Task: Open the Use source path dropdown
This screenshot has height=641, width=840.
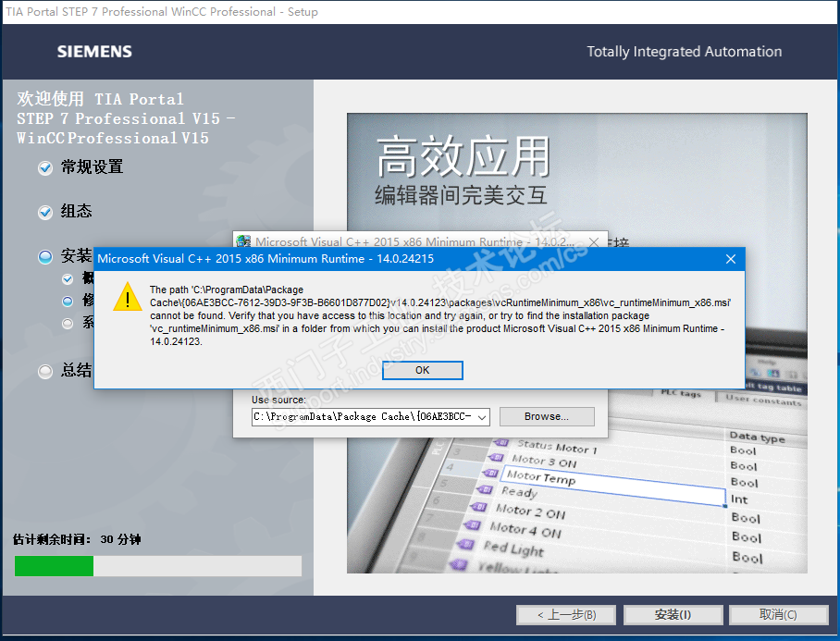Action: coord(482,416)
